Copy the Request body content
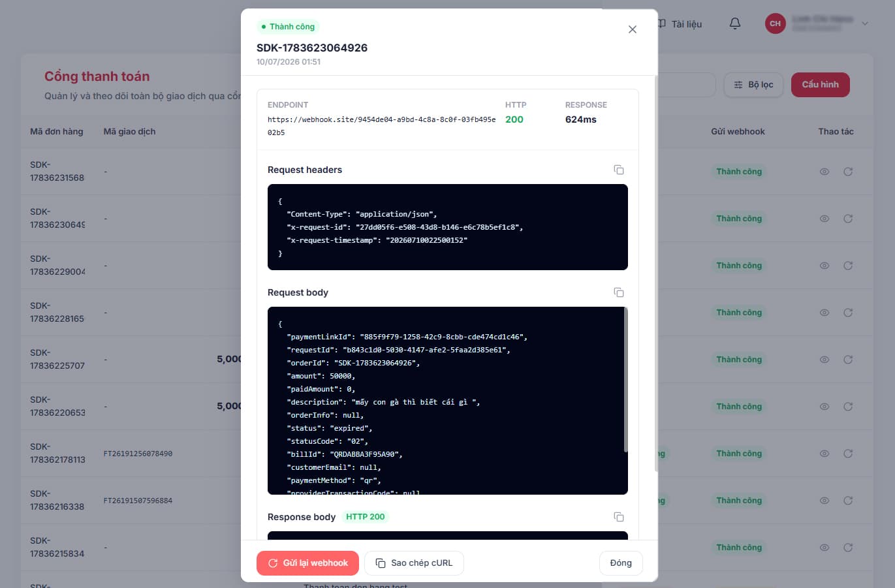 pos(619,292)
